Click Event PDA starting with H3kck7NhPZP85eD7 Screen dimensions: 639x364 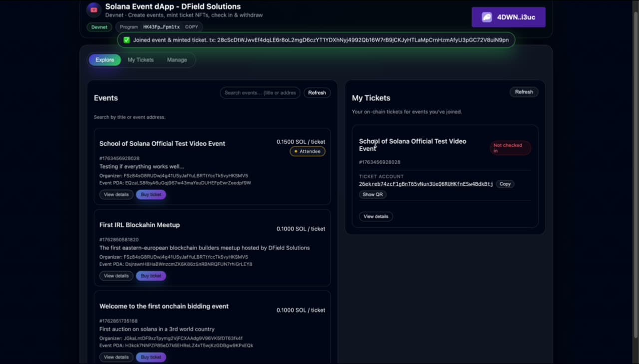click(x=176, y=346)
